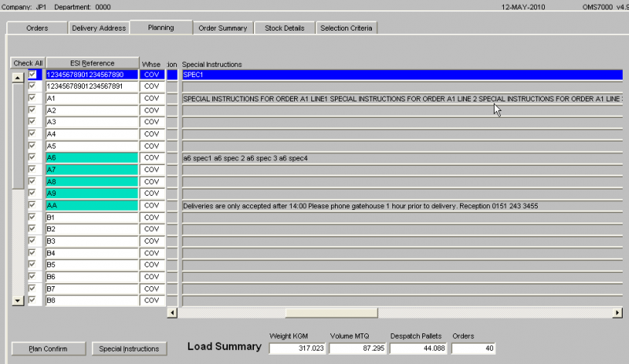Uncheck the B6 order checkbox

click(x=32, y=277)
